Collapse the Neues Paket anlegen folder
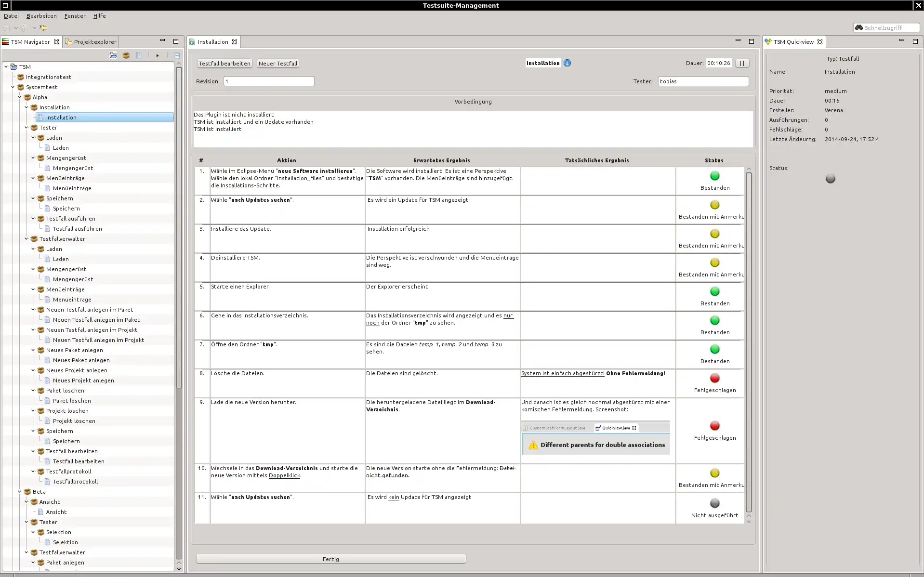The image size is (924, 577). [x=33, y=350]
